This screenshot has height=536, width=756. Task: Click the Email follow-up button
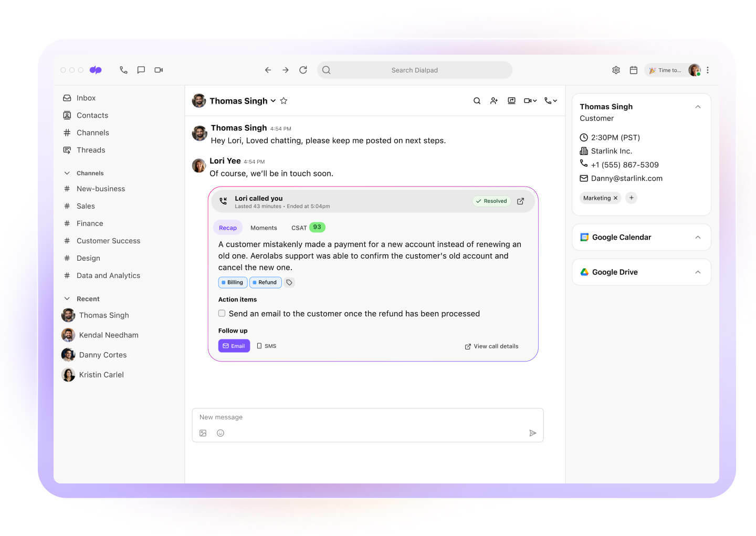click(x=234, y=346)
